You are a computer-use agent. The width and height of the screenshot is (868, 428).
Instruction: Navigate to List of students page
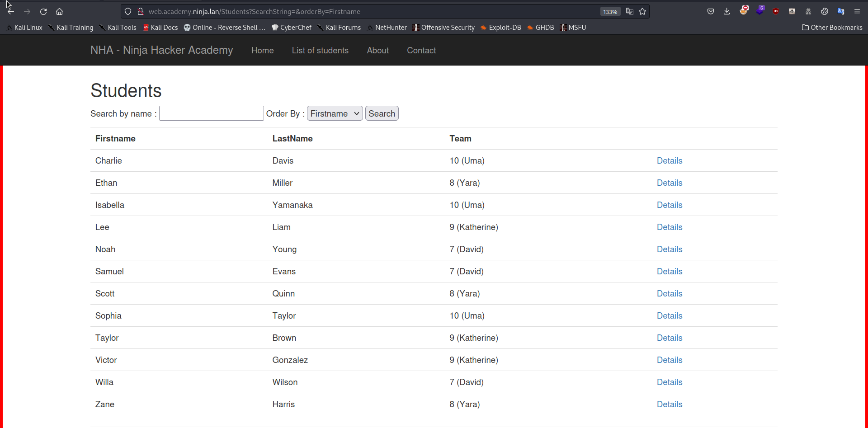point(320,50)
